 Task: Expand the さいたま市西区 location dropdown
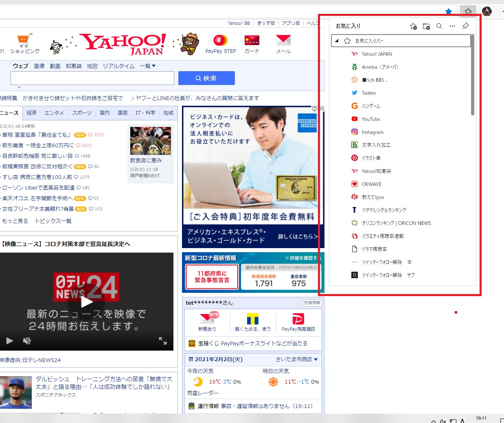296,359
